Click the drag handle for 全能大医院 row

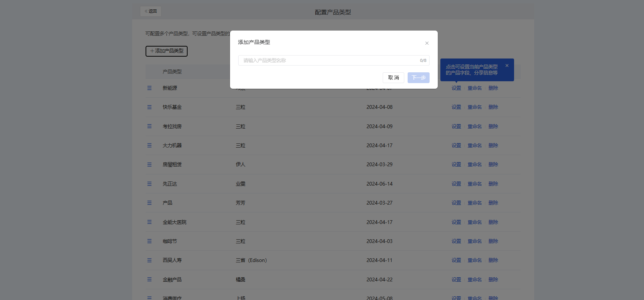(149, 222)
